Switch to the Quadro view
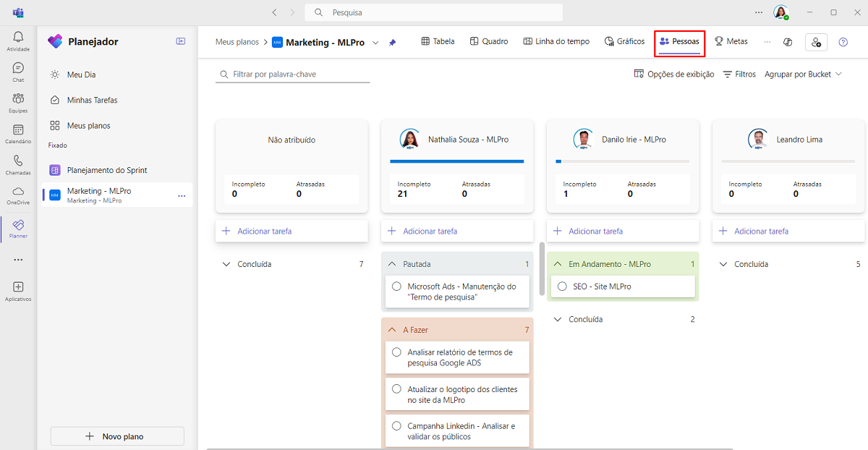 point(489,41)
